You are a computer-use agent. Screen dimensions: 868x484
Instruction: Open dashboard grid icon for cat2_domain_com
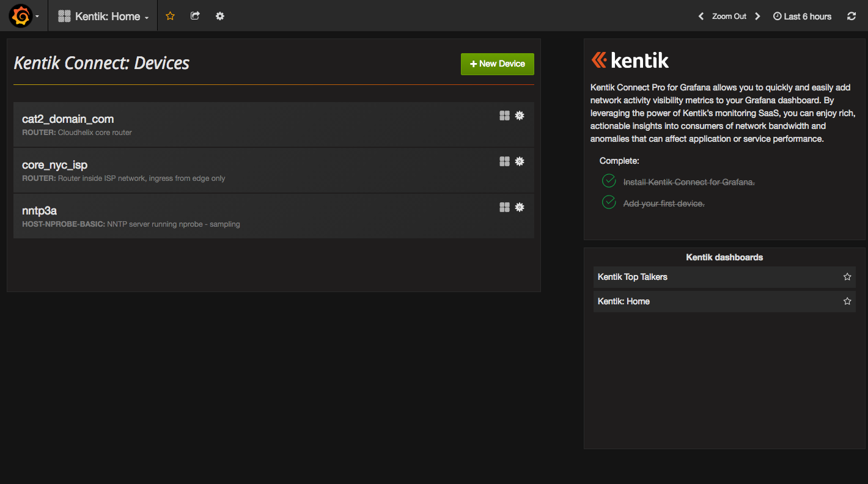504,116
